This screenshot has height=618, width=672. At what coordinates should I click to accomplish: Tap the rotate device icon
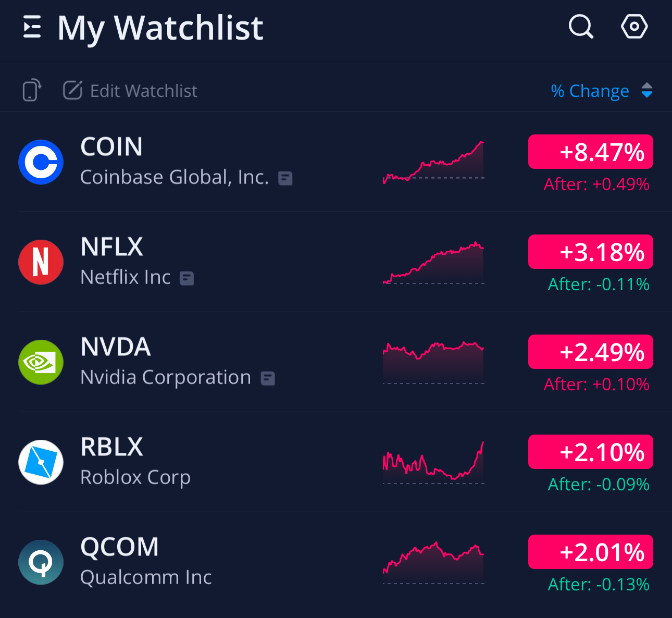[x=32, y=90]
